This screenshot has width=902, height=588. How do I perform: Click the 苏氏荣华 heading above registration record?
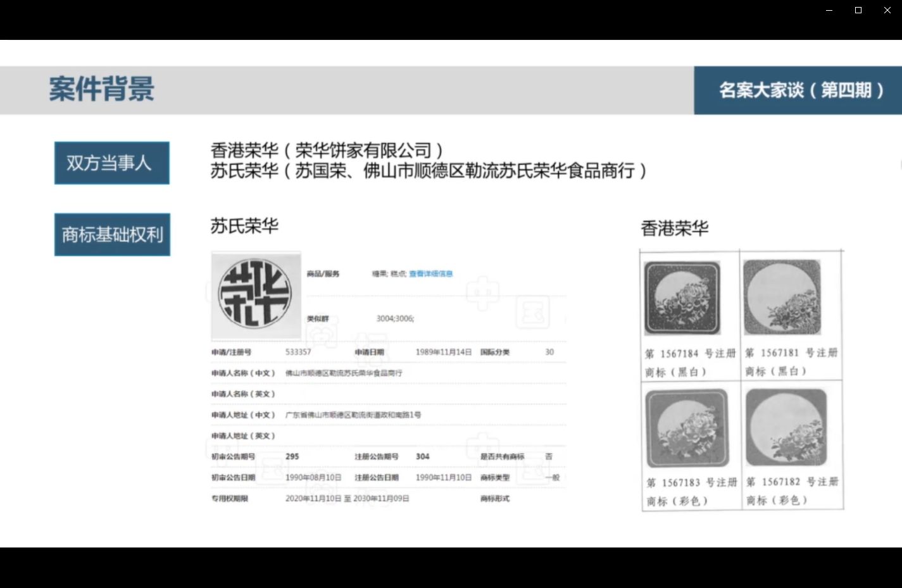click(x=244, y=226)
